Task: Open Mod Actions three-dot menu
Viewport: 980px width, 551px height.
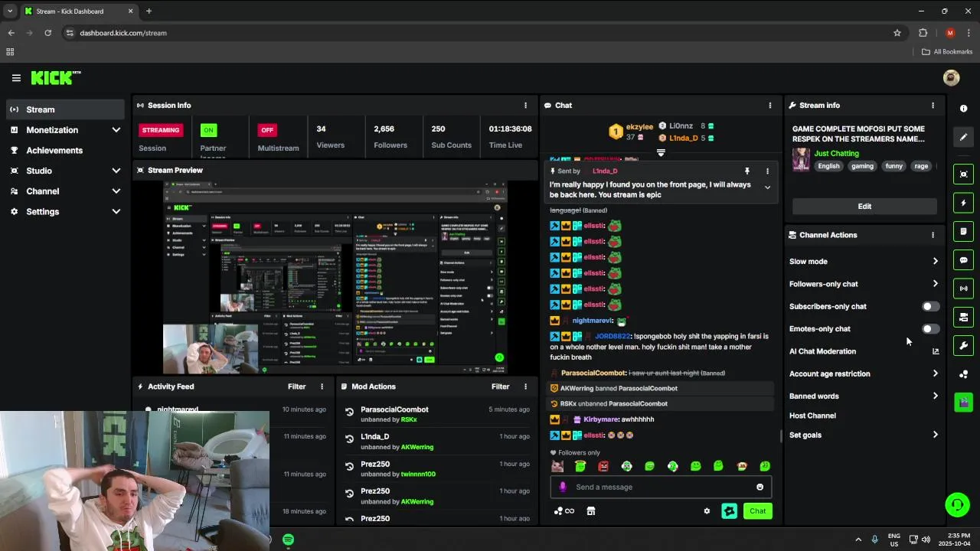Action: pyautogui.click(x=525, y=386)
